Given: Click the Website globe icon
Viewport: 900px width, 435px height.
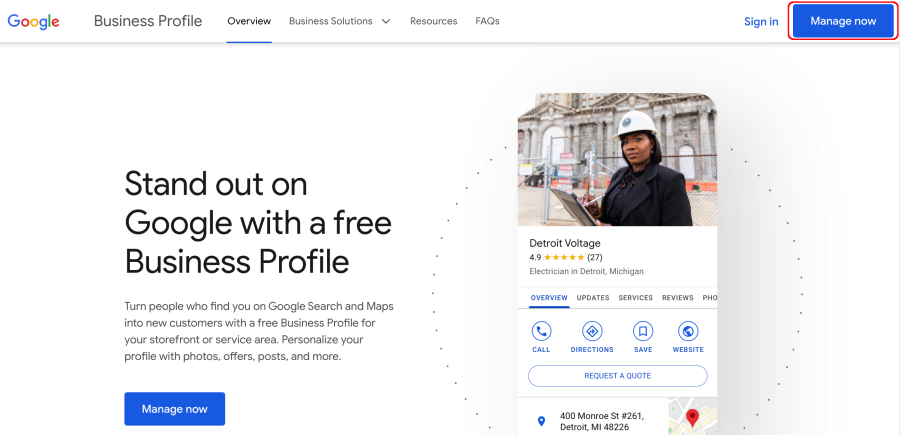Looking at the screenshot, I should pos(688,331).
